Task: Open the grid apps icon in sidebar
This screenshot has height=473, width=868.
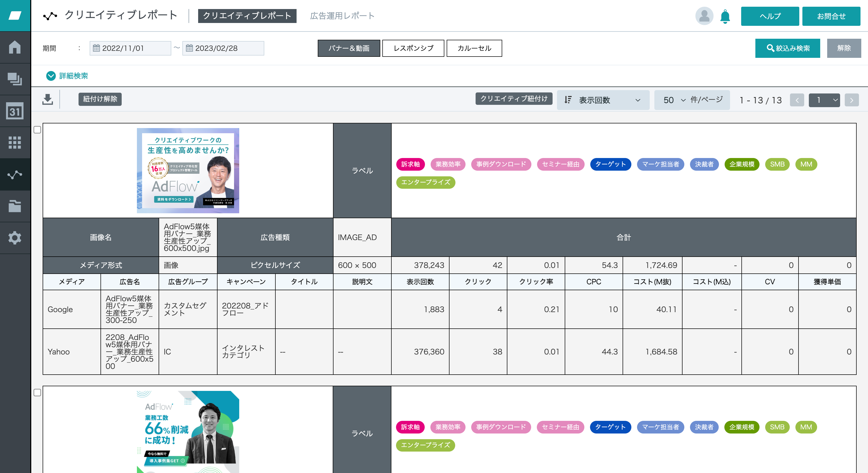Action: (x=15, y=143)
